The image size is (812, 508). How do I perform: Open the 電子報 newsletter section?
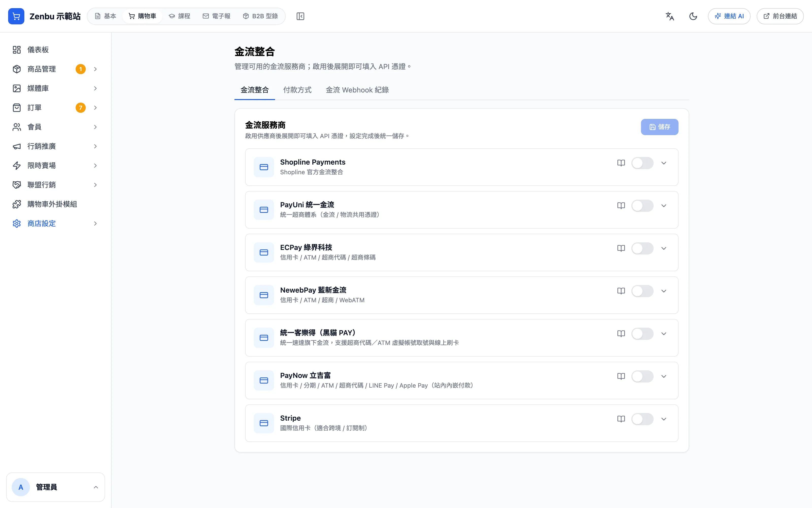coord(216,16)
